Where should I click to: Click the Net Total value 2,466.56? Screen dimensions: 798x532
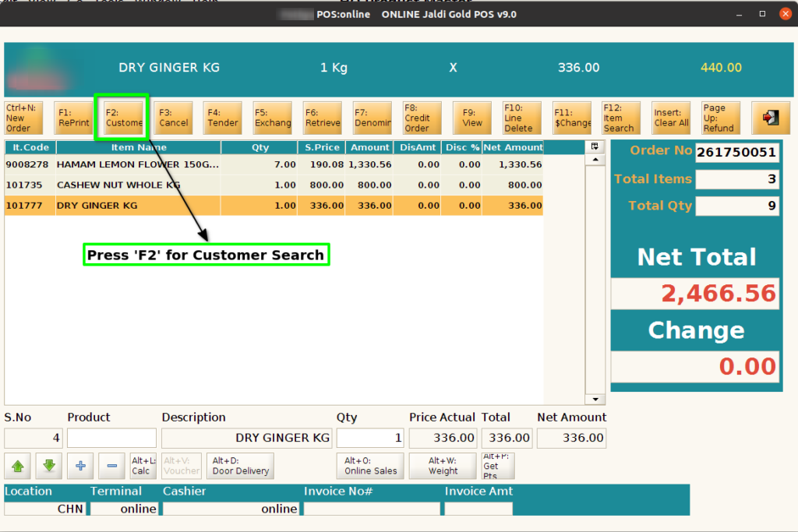point(695,294)
